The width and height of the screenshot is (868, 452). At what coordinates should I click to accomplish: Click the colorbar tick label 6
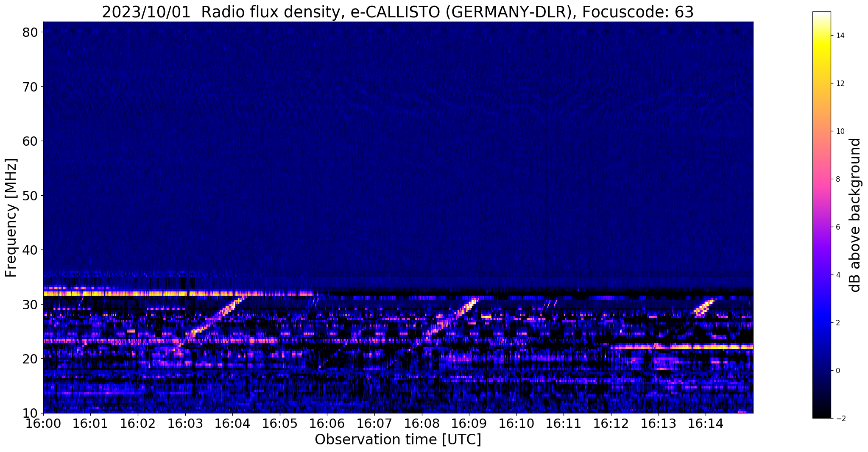click(838, 227)
